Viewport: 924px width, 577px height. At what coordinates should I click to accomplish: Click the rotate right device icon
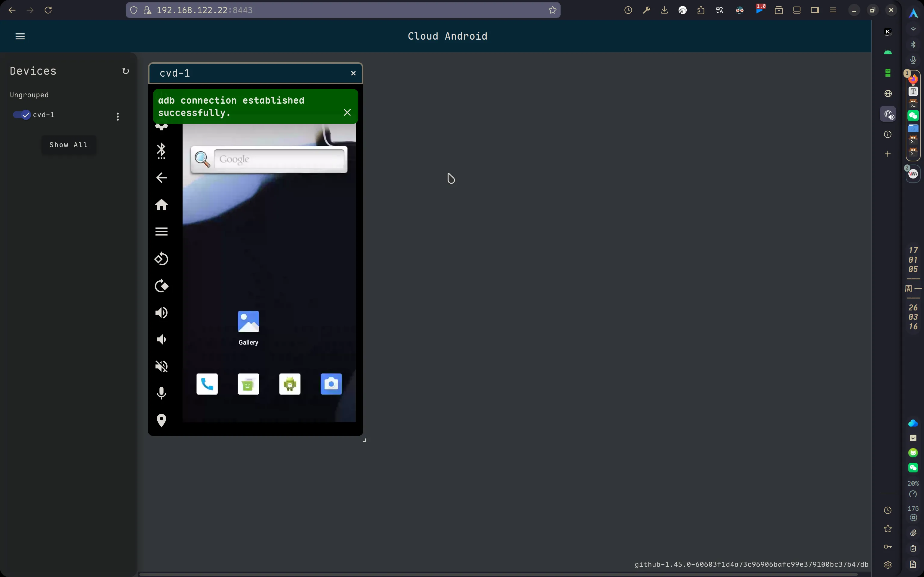tap(162, 286)
